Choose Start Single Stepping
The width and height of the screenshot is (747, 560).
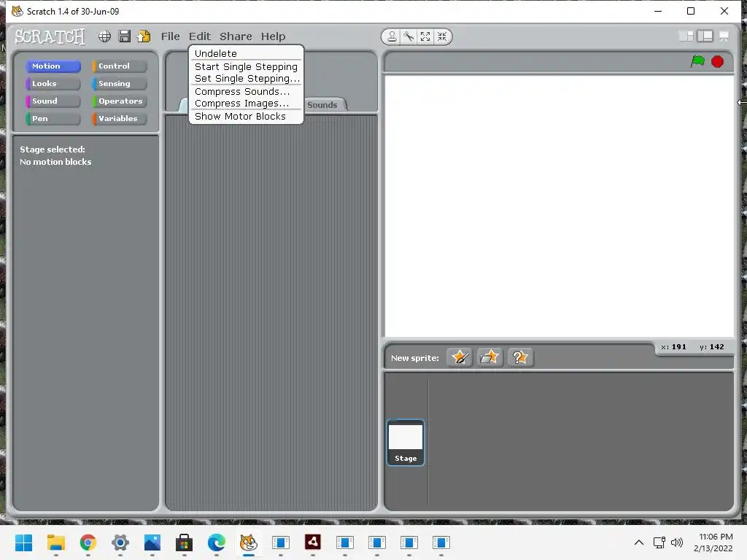point(247,66)
